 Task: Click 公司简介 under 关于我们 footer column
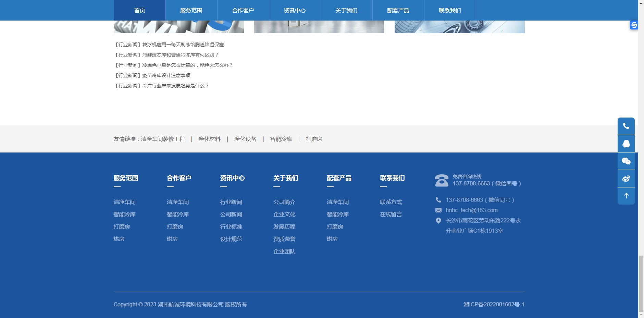point(284,202)
